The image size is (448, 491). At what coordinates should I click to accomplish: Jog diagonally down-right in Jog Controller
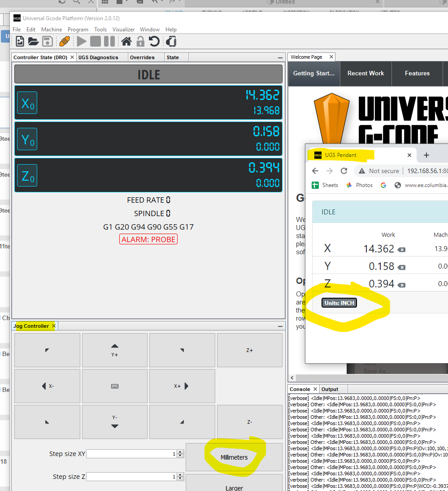coord(182,422)
